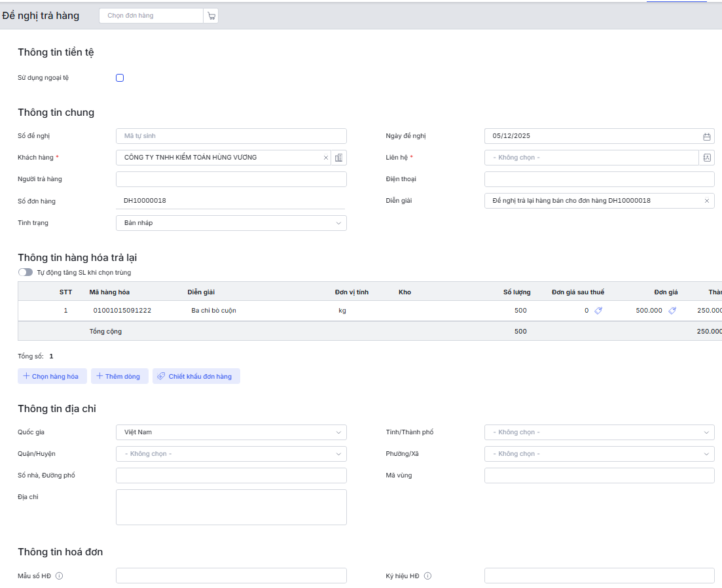Click the Chiết khấu đơn hàng button
Image resolution: width=722 pixels, height=588 pixels.
coord(196,376)
